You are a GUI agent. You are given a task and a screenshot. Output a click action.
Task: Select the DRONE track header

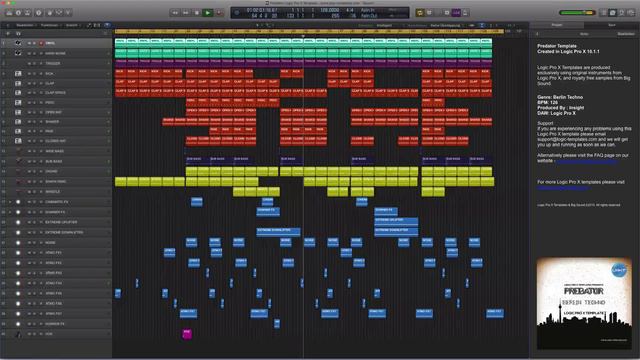(x=56, y=171)
